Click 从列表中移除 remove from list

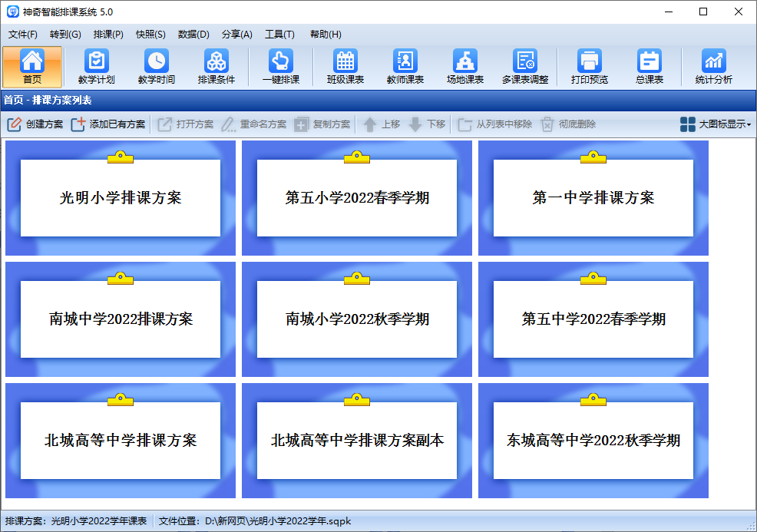pyautogui.click(x=495, y=124)
